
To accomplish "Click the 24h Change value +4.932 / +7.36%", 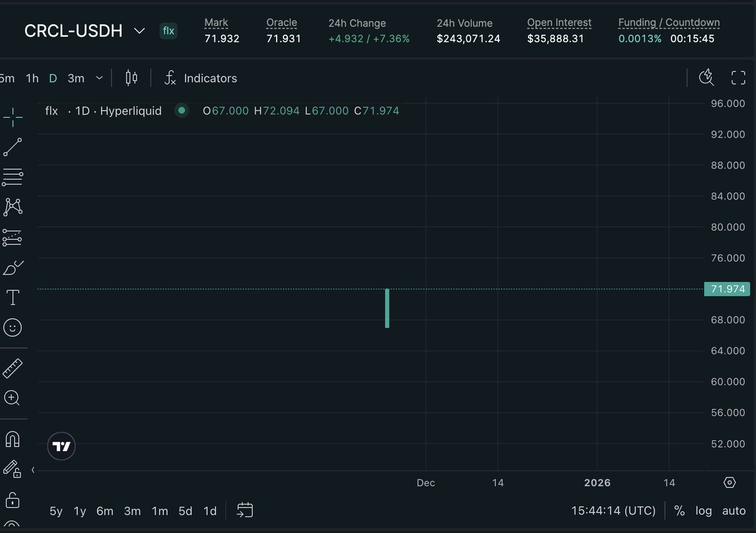I will tap(369, 38).
